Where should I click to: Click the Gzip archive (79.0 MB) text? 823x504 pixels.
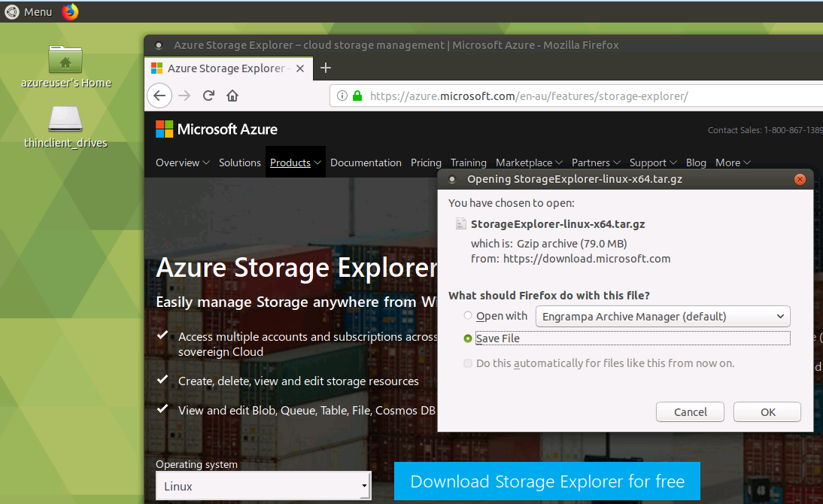(x=572, y=244)
